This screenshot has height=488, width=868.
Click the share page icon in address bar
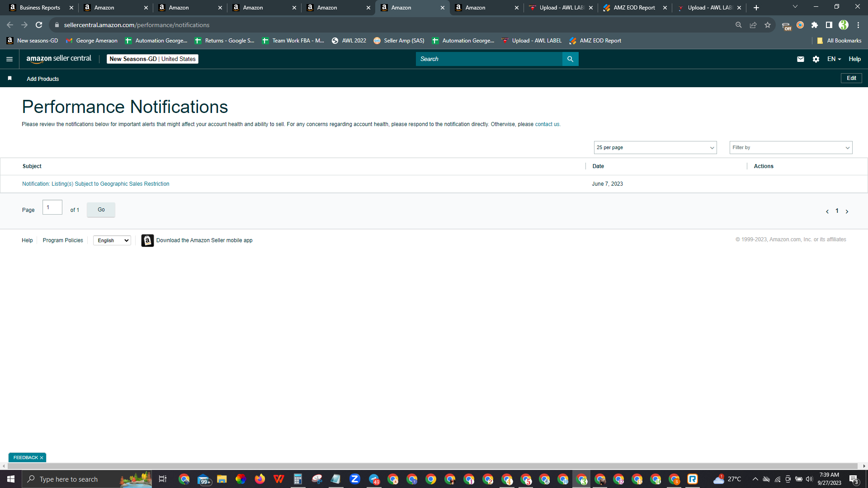tap(753, 25)
